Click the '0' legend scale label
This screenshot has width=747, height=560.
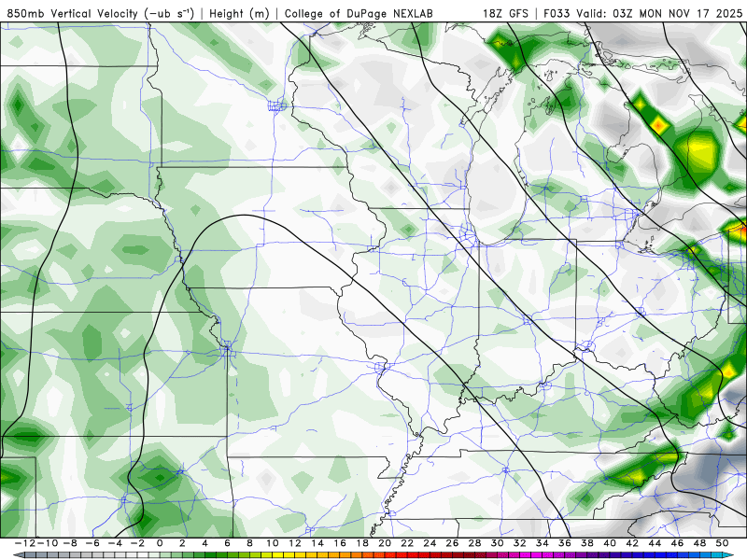point(160,543)
